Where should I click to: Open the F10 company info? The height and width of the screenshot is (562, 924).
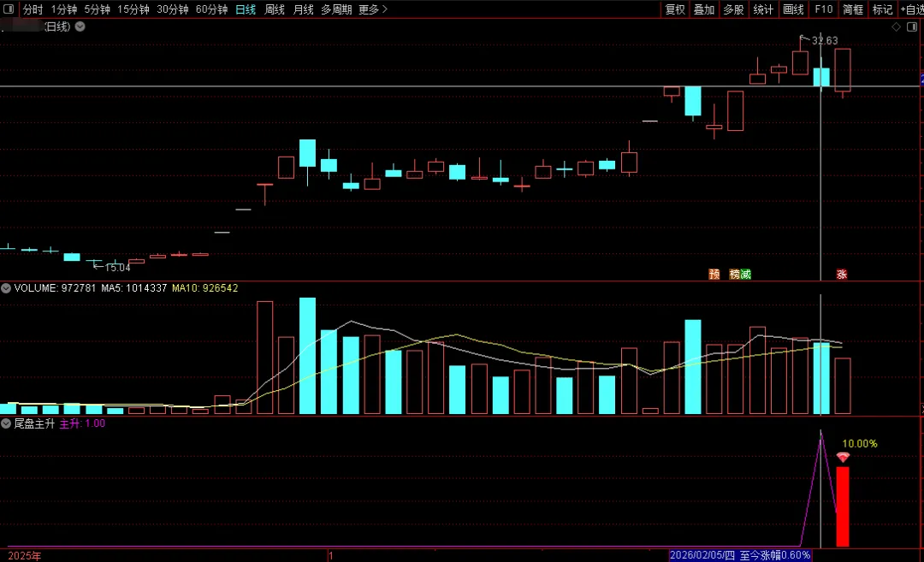pos(824,9)
